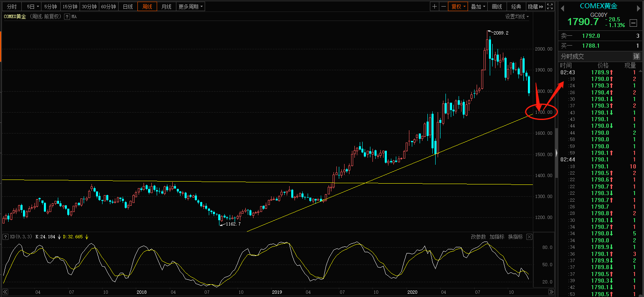Switch to 月线 monthly chart tab
This screenshot has width=644, height=297.
click(166, 7)
